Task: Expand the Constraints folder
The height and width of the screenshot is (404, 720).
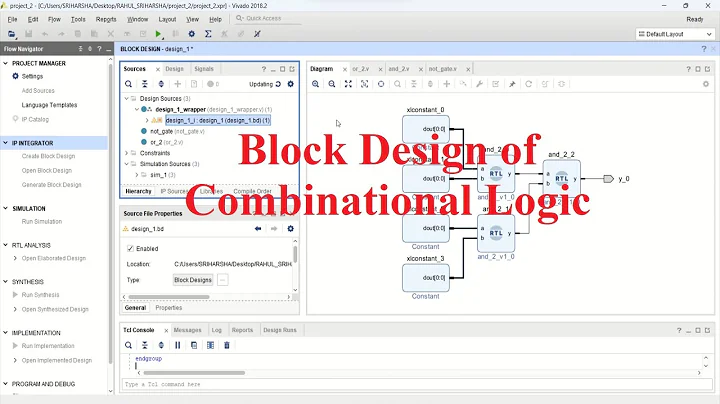Action: 127,153
